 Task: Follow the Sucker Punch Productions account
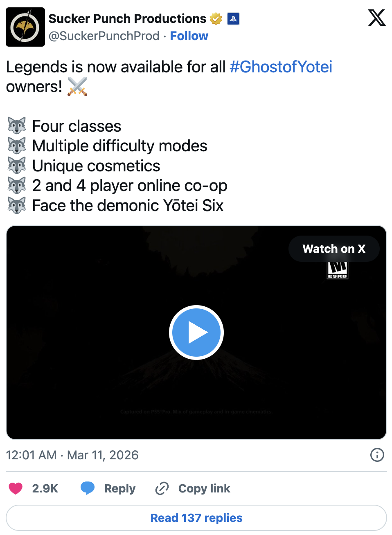[x=189, y=36]
